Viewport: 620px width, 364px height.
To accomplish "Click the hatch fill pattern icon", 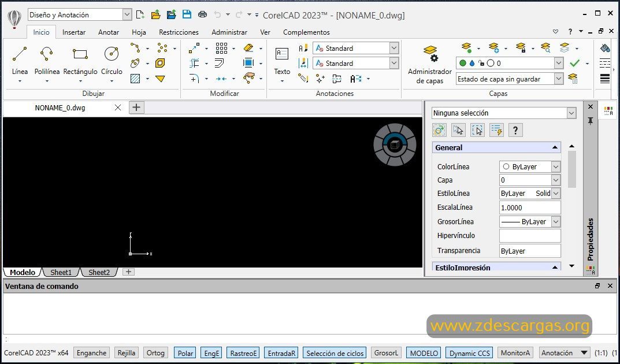I will coord(135,78).
